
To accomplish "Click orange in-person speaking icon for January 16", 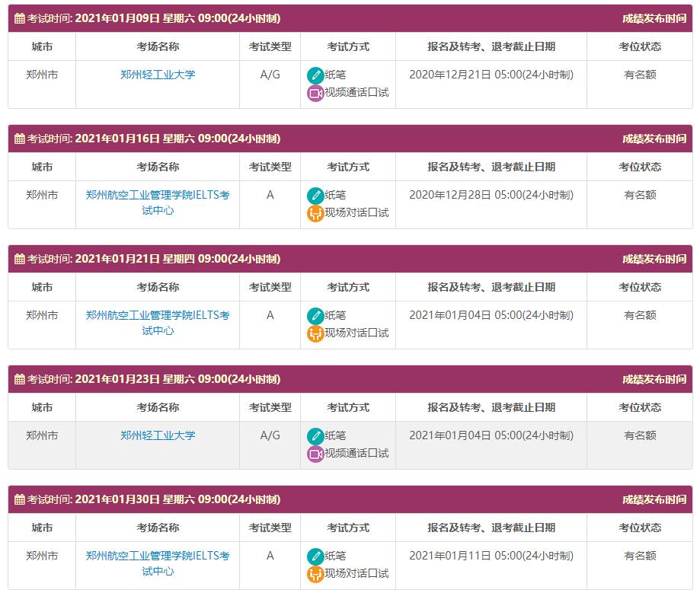I will pyautogui.click(x=315, y=214).
